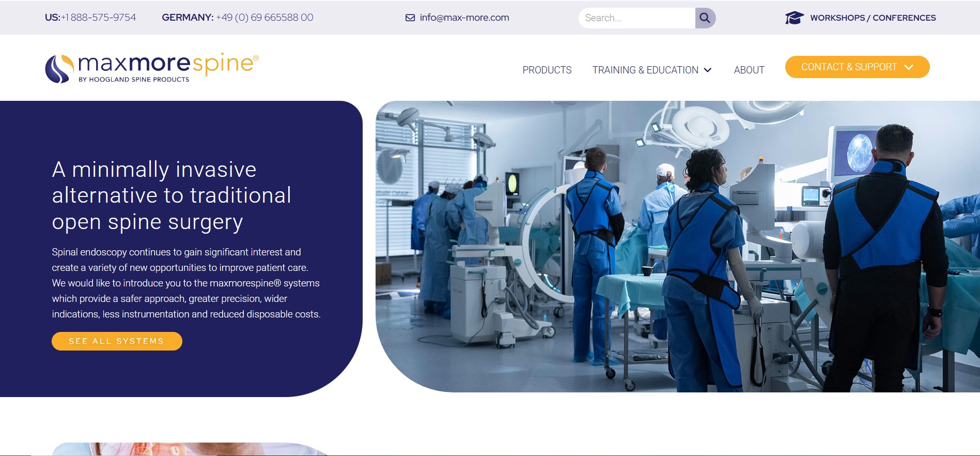Go to the About page
The width and height of the screenshot is (980, 456).
749,70
